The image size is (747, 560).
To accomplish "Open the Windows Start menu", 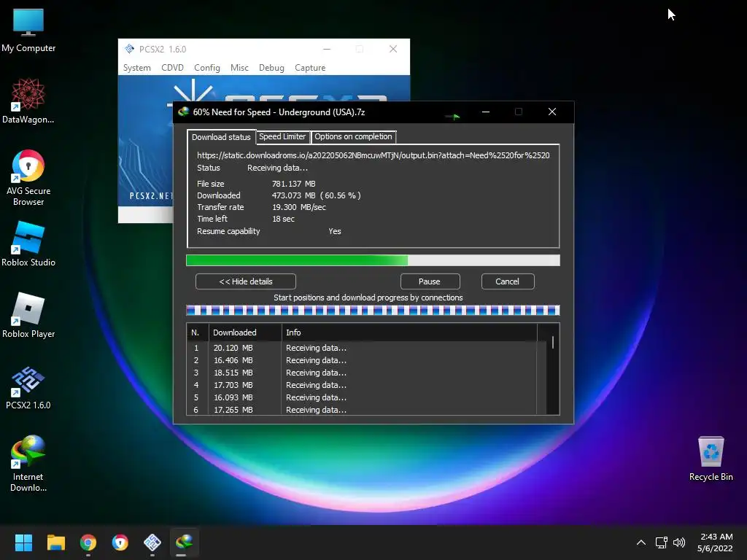I will [x=23, y=542].
